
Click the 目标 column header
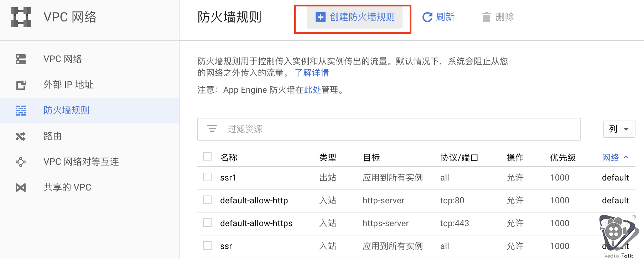click(x=371, y=157)
